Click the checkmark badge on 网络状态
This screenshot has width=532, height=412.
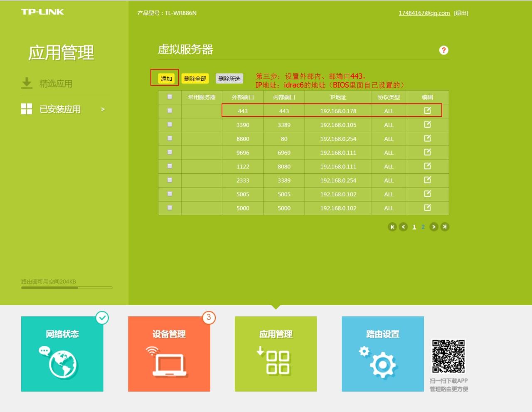coord(102,318)
